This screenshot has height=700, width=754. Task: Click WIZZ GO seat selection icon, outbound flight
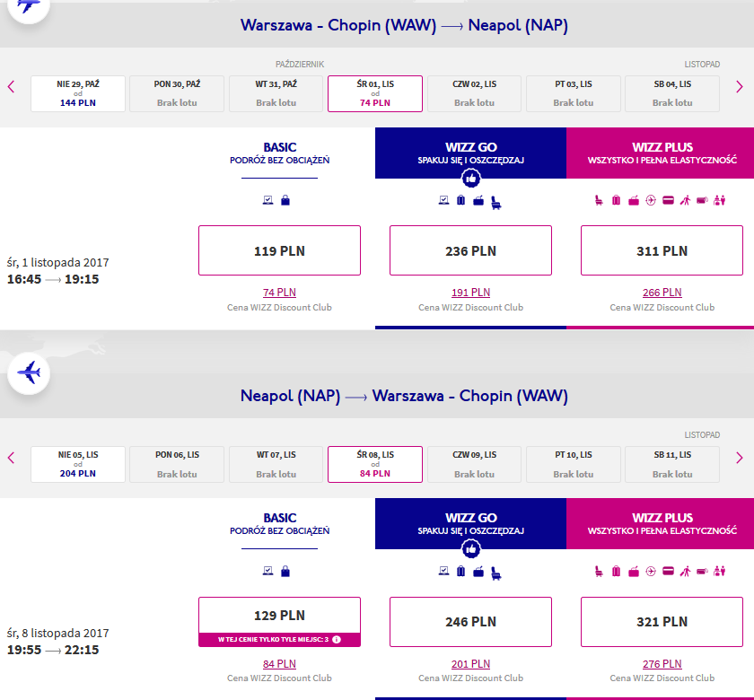495,203
